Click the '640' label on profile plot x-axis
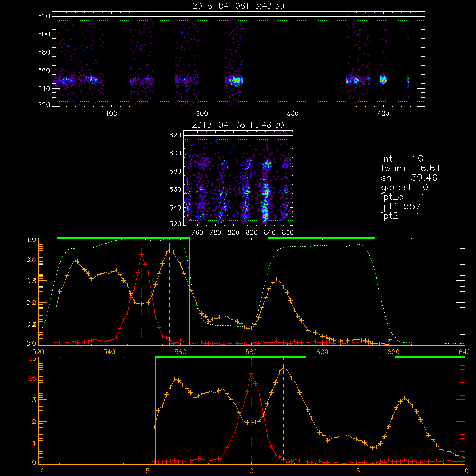 click(465, 352)
